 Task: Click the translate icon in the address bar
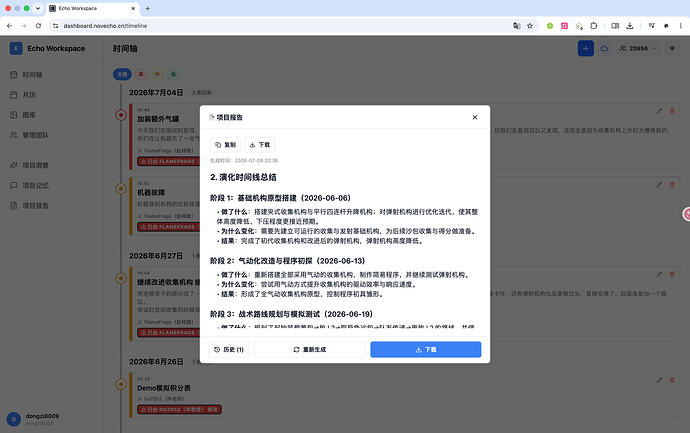coord(517,26)
